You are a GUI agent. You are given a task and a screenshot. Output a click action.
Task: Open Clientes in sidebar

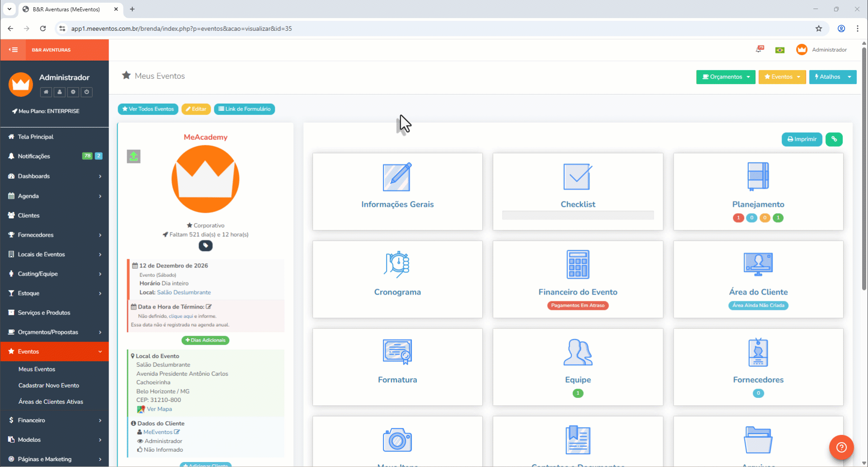click(x=54, y=215)
